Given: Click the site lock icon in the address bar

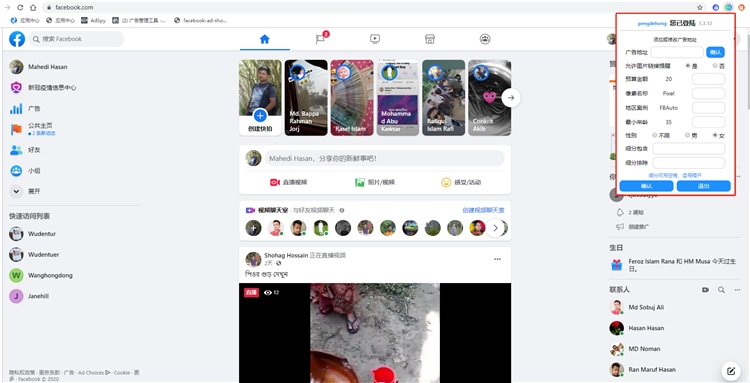Looking at the screenshot, I should click(x=48, y=7).
